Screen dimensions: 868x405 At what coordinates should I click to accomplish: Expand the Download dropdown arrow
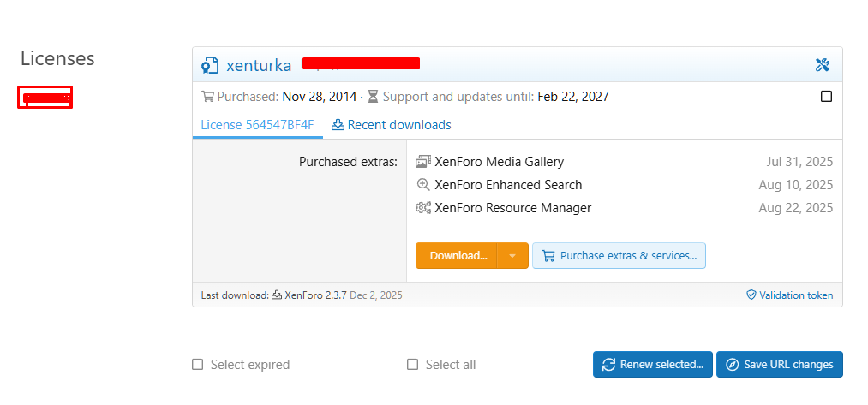pyautogui.click(x=512, y=256)
